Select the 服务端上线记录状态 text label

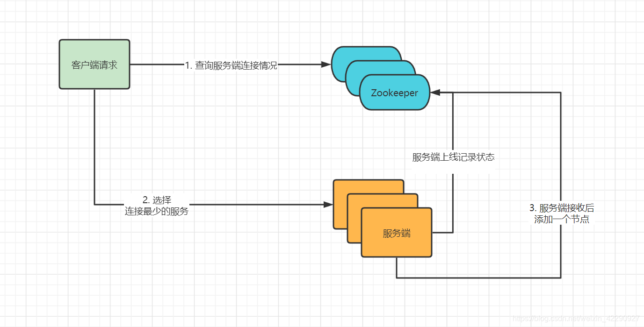tap(453, 157)
